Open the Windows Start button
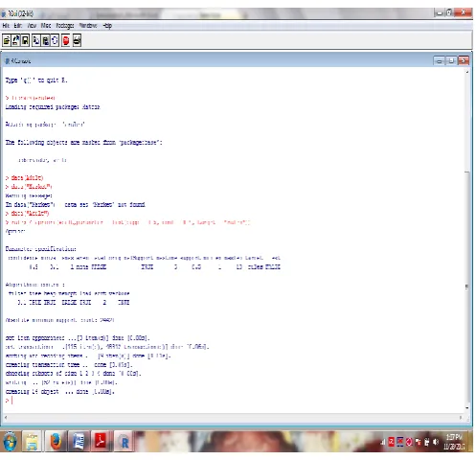The height and width of the screenshot is (460, 476). [11, 442]
